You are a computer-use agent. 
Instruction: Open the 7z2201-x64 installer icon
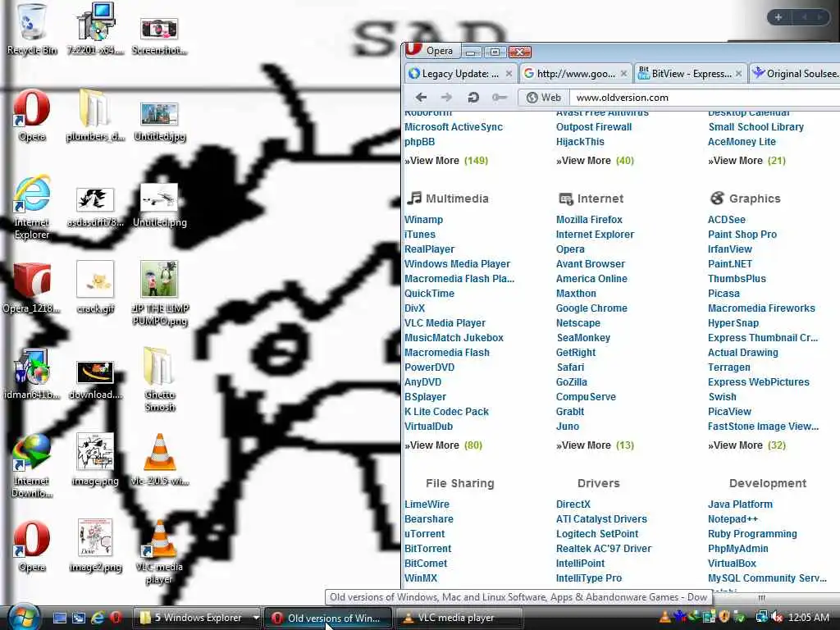[95, 30]
